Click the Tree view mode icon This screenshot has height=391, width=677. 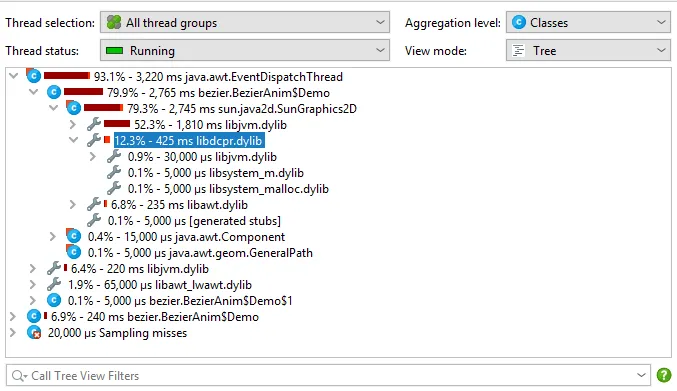(518, 50)
